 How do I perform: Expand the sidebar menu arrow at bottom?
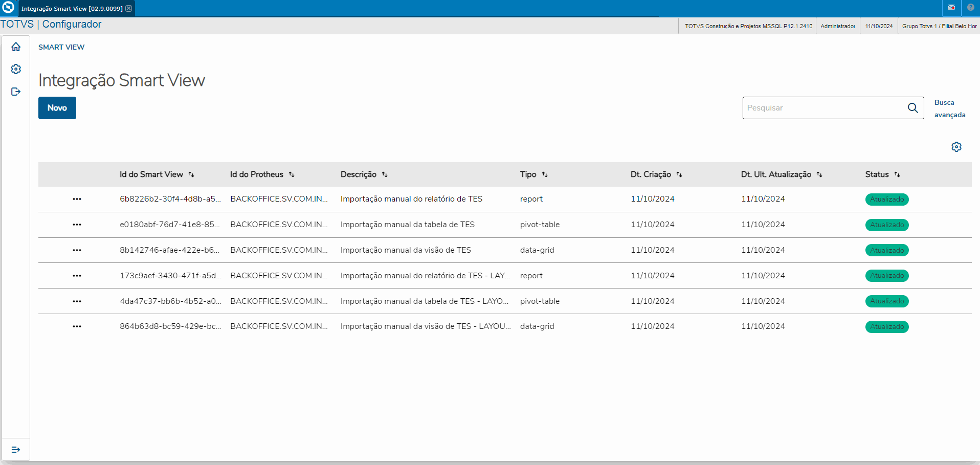click(x=16, y=450)
